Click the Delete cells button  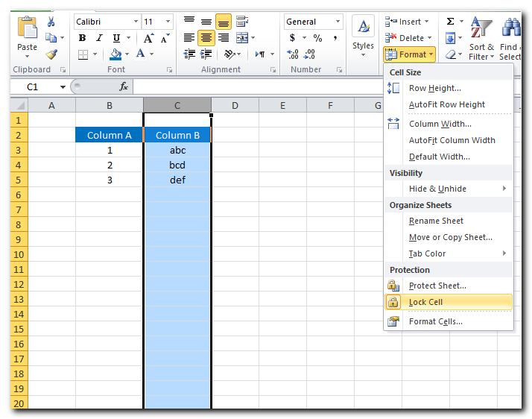406,38
